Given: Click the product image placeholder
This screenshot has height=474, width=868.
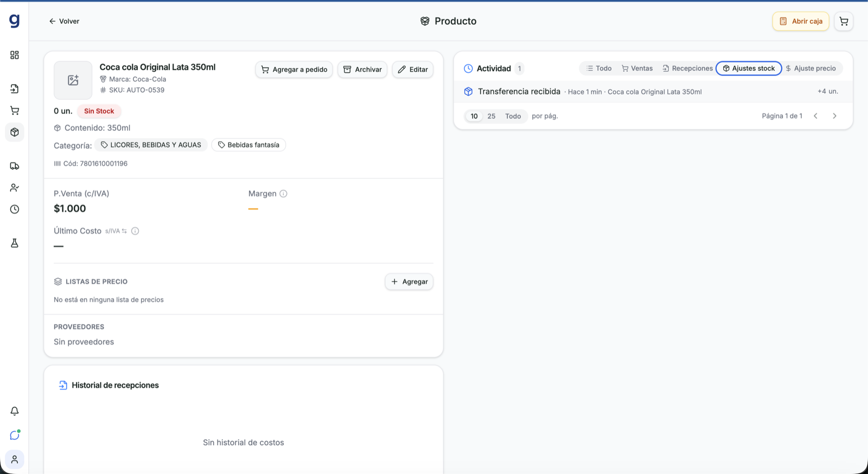Looking at the screenshot, I should [73, 80].
